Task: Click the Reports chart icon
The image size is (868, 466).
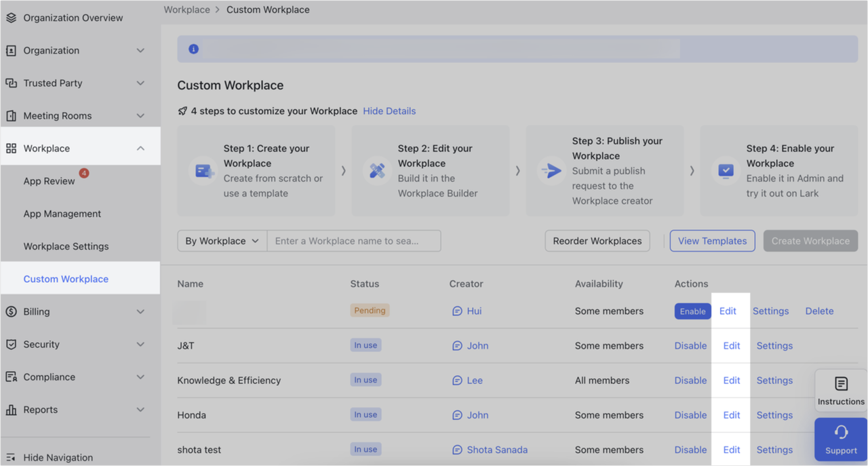Action: click(x=11, y=409)
